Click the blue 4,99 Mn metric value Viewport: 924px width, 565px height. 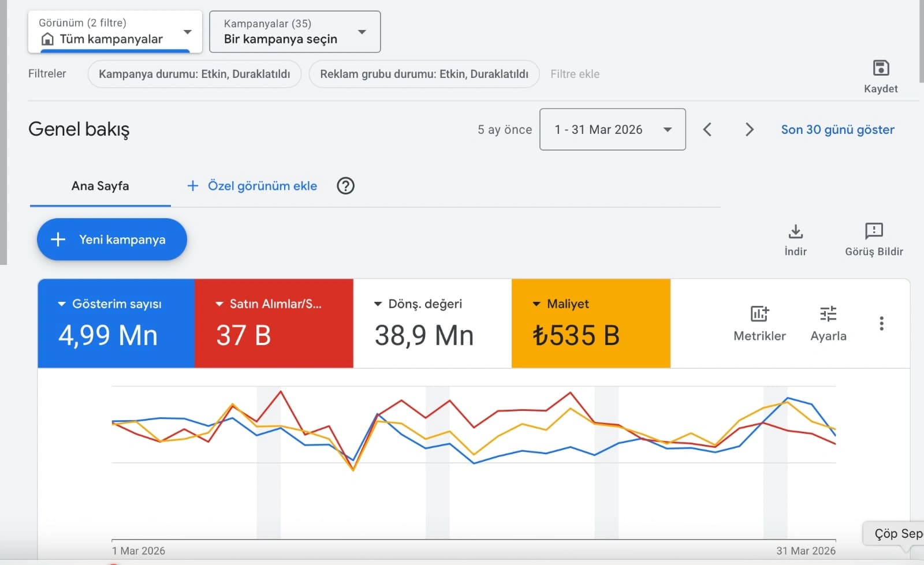pos(108,335)
